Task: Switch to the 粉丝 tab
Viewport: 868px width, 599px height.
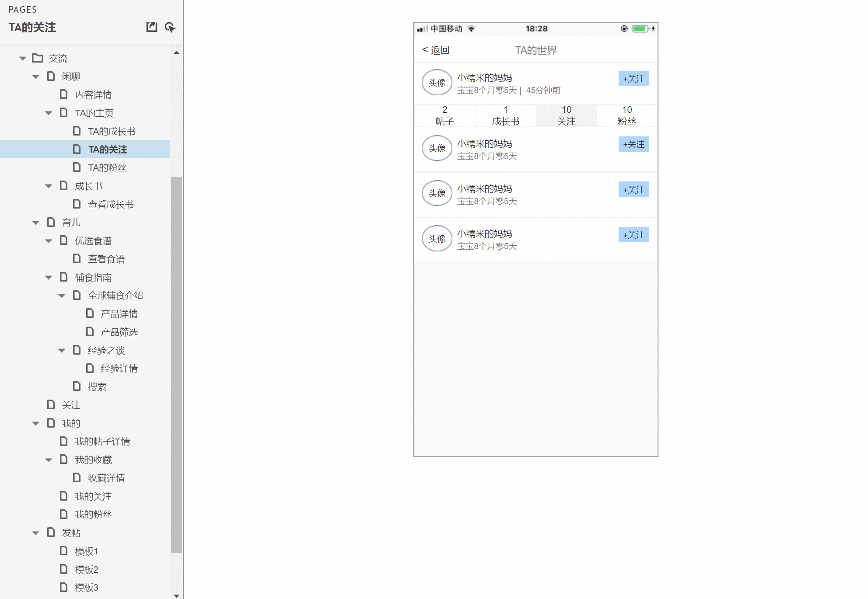Action: (x=627, y=116)
